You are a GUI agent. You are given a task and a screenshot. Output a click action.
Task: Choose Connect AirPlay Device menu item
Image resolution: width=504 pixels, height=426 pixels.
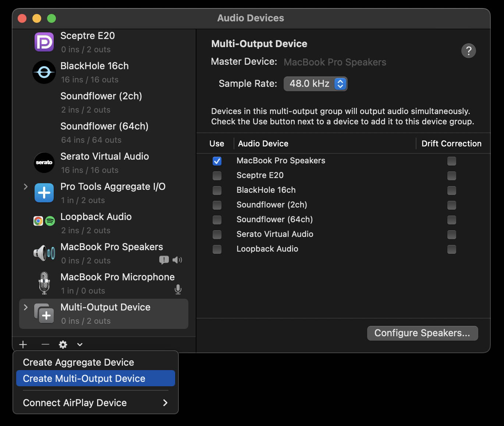[96, 403]
